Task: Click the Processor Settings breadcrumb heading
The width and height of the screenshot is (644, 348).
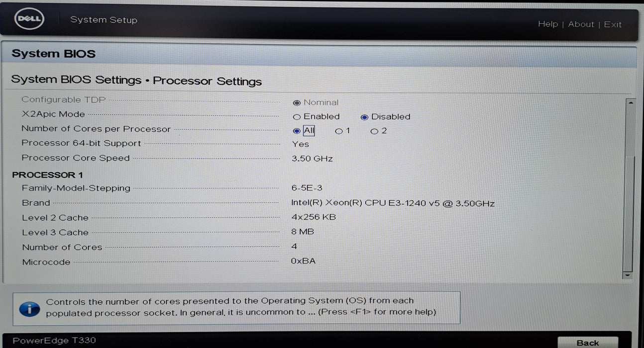Action: point(207,81)
